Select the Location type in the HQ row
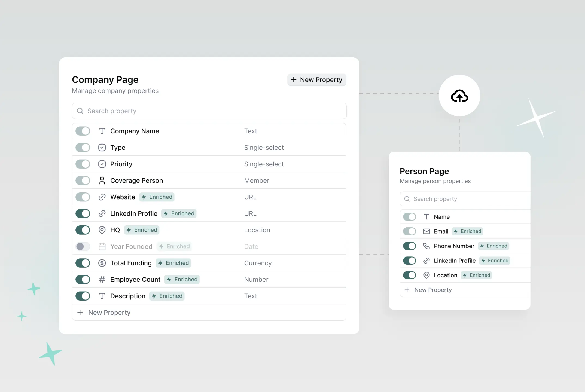 click(257, 230)
